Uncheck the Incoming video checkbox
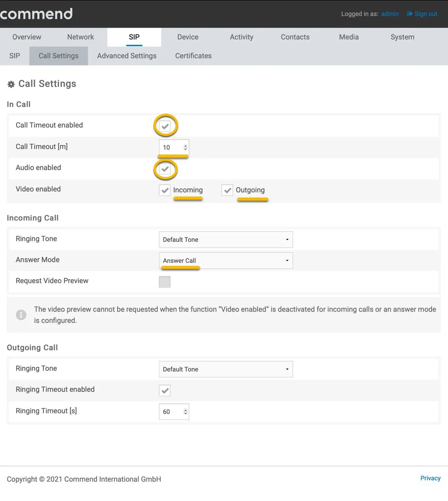The height and width of the screenshot is (501, 448). pyautogui.click(x=165, y=190)
